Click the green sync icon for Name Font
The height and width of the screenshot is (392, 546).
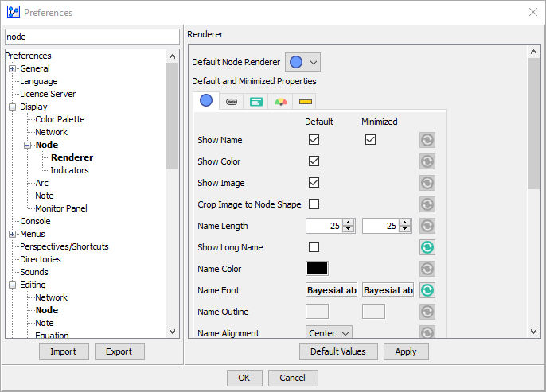[427, 290]
